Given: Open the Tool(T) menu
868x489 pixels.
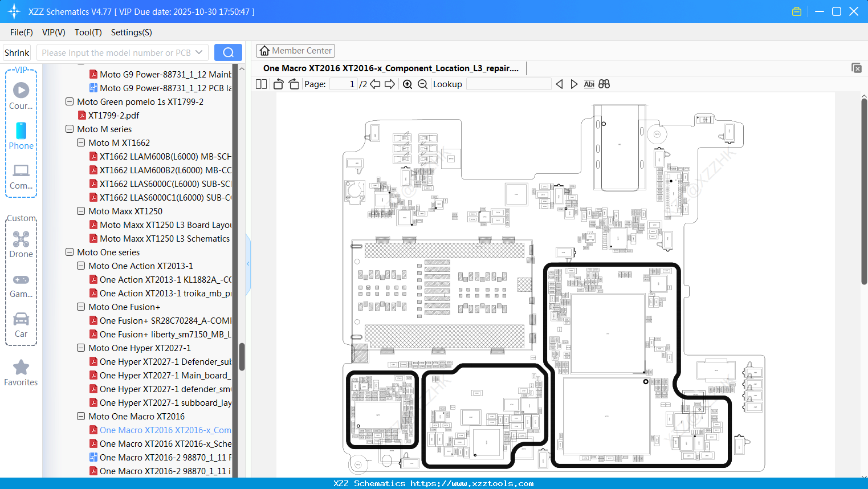Looking at the screenshot, I should point(88,32).
